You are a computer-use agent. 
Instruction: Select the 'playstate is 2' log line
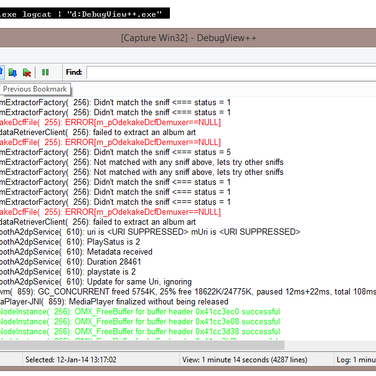click(x=188, y=272)
